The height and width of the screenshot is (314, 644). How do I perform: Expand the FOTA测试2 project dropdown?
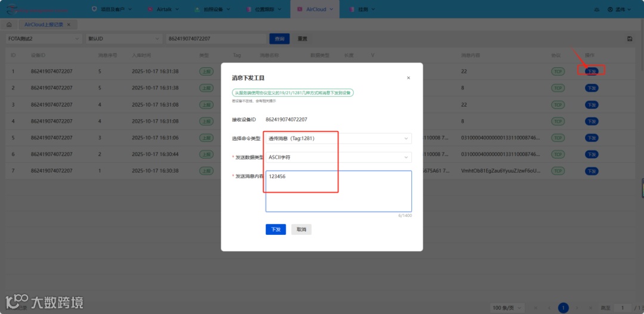pyautogui.click(x=44, y=39)
